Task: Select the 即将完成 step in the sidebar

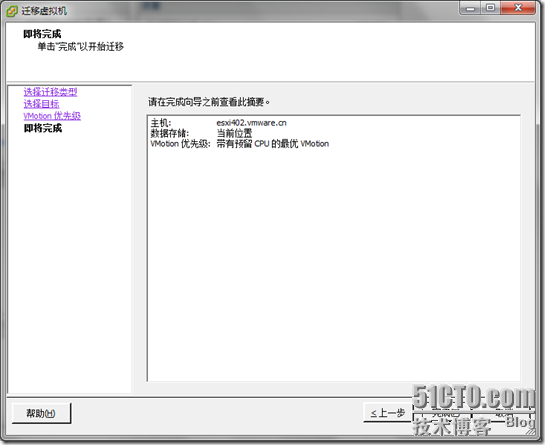Action: pyautogui.click(x=43, y=128)
